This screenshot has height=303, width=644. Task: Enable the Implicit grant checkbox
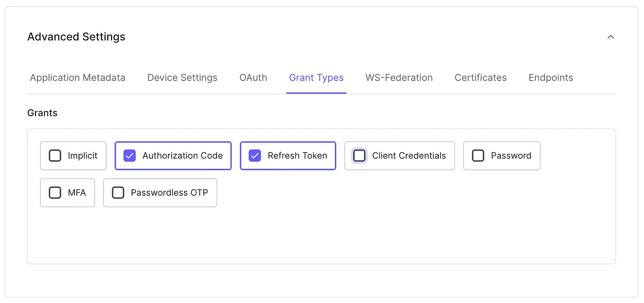[x=55, y=156]
